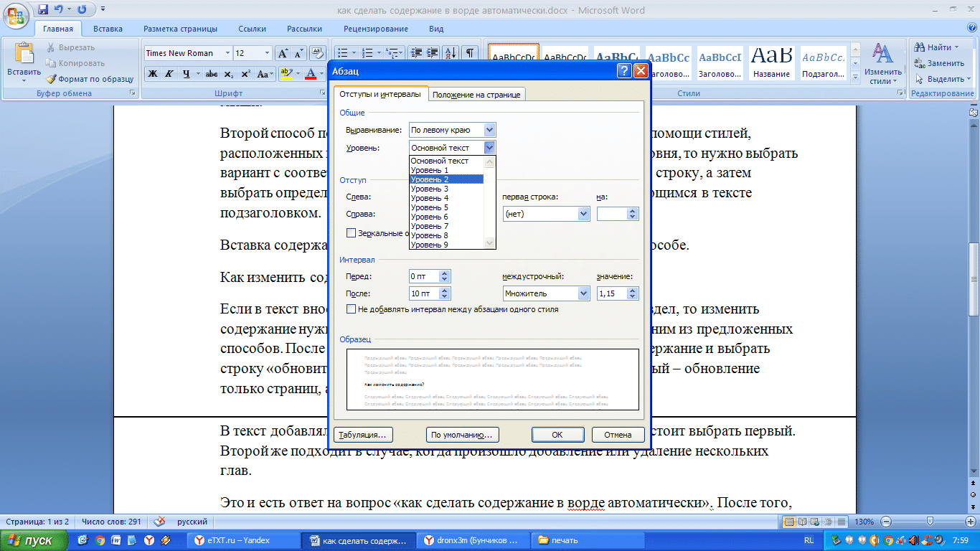Choose 'Уровень 3' from the open list

tap(446, 189)
